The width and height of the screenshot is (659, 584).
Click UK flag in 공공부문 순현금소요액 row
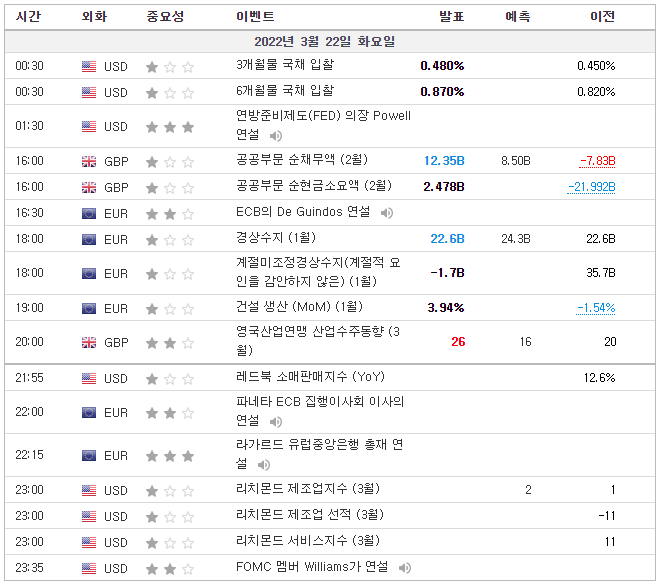[x=89, y=187]
